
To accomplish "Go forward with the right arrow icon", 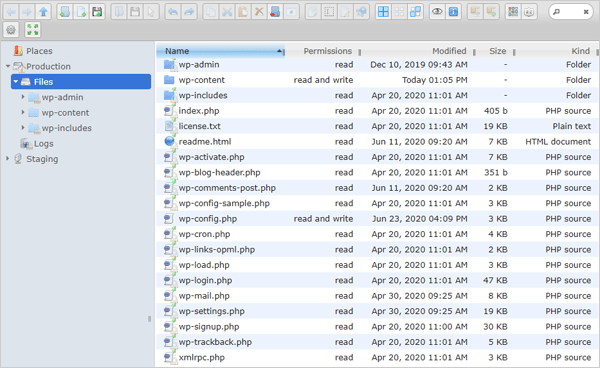I will pyautogui.click(x=27, y=12).
